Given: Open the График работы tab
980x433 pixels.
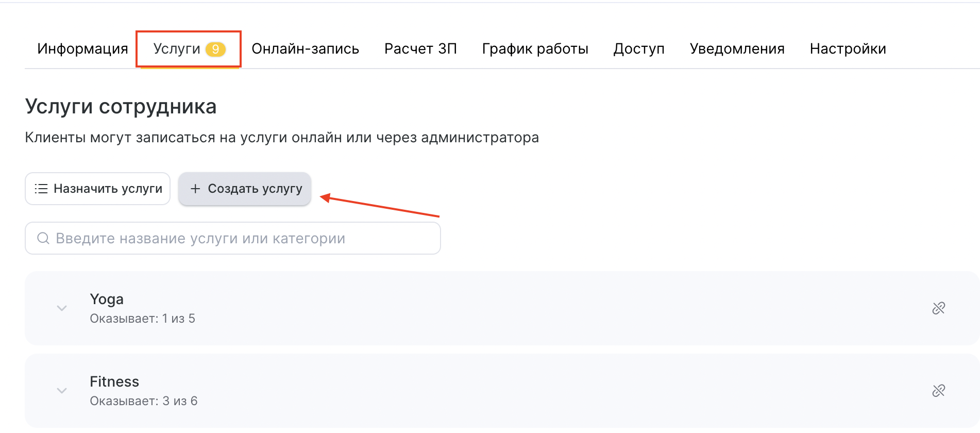Looking at the screenshot, I should 535,49.
